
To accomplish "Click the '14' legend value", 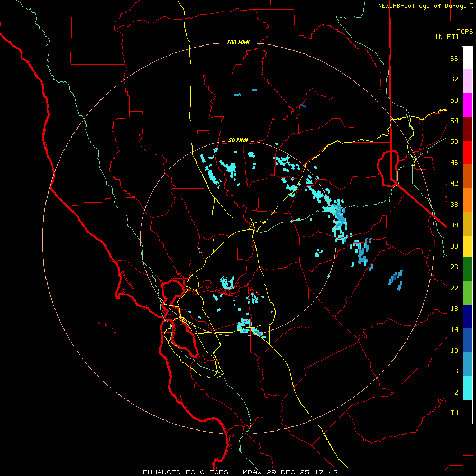I will (454, 329).
